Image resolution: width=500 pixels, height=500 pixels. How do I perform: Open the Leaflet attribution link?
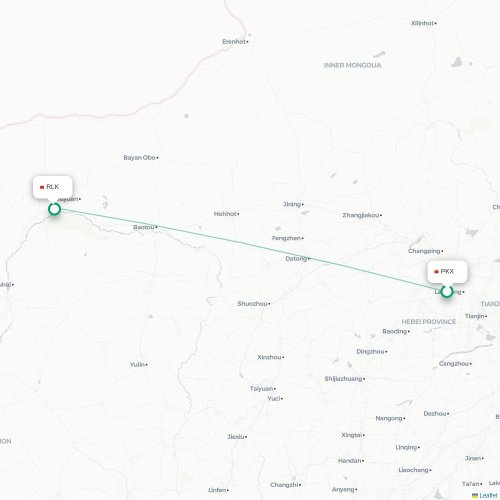coord(488,496)
